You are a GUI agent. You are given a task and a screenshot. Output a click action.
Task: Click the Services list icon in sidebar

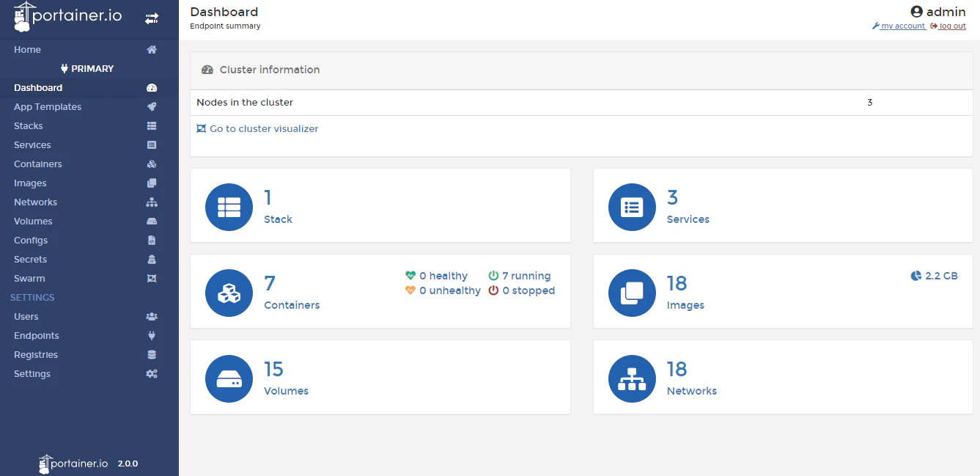(x=152, y=145)
